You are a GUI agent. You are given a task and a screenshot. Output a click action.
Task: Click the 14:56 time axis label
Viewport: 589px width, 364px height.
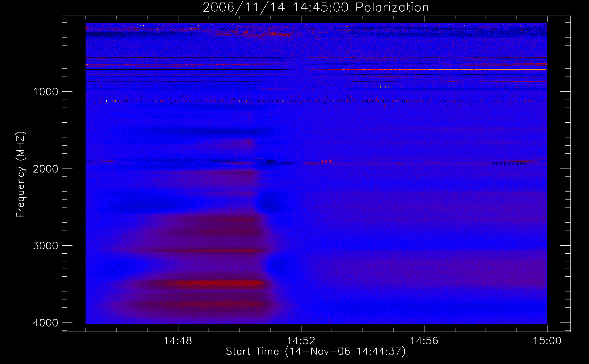pos(424,341)
